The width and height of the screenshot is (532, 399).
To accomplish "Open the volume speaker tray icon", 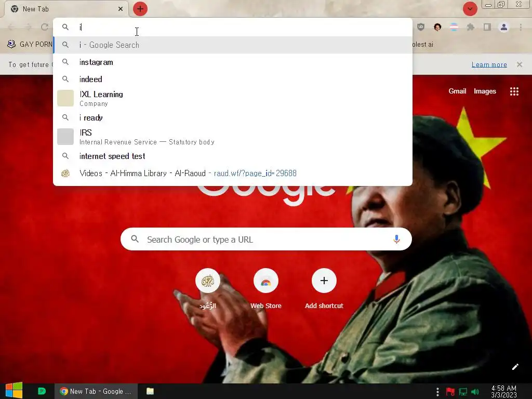I will tap(475, 392).
